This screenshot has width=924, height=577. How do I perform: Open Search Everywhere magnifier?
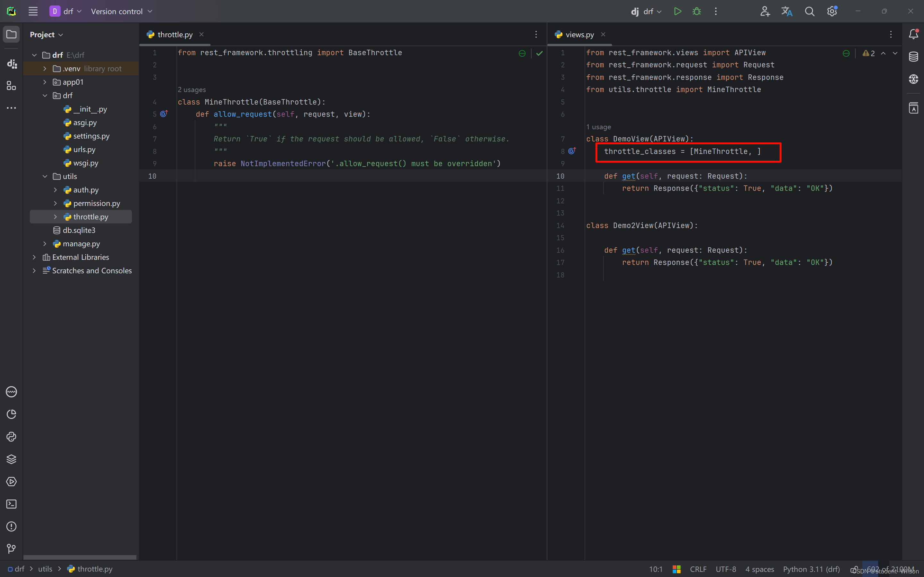[809, 12]
